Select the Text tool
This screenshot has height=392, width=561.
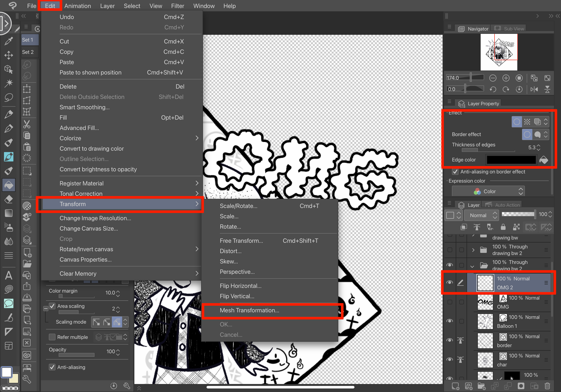click(8, 275)
